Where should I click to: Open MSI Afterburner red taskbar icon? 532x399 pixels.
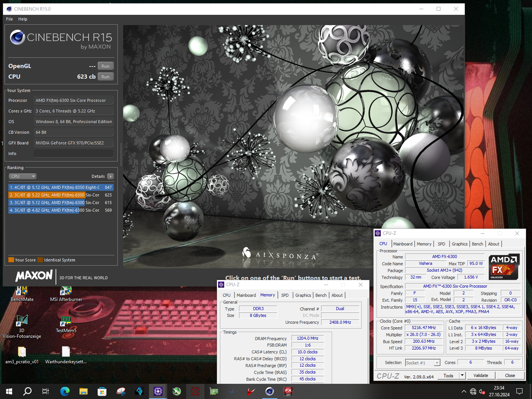coord(251,391)
